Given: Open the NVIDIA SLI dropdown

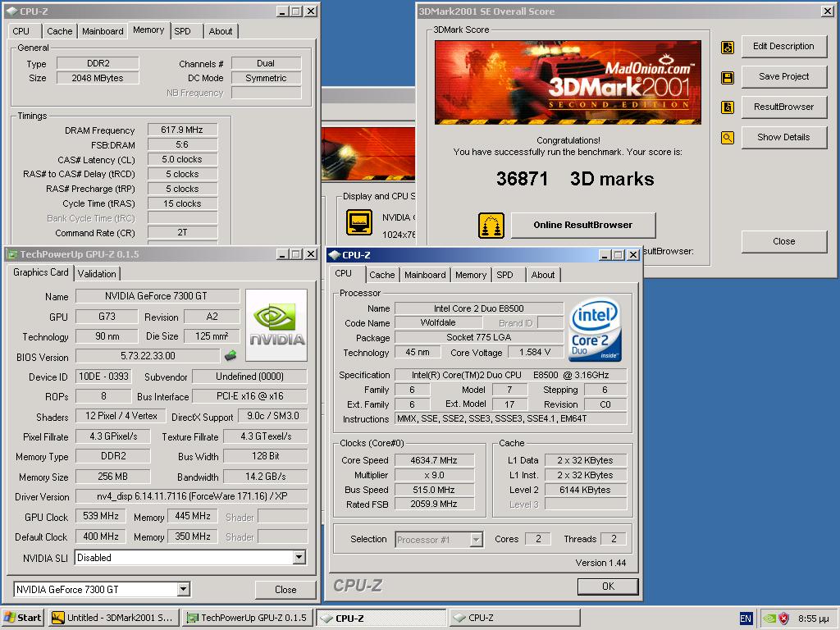Looking at the screenshot, I should [x=299, y=557].
